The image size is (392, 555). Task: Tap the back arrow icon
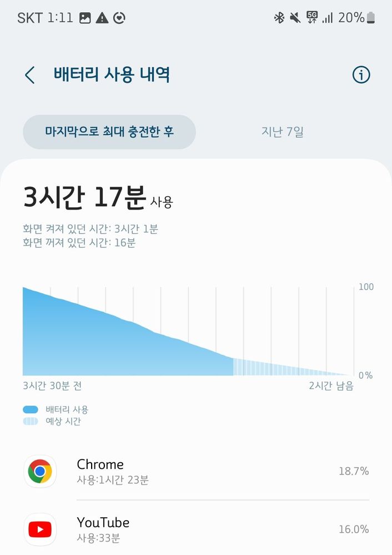(x=30, y=75)
